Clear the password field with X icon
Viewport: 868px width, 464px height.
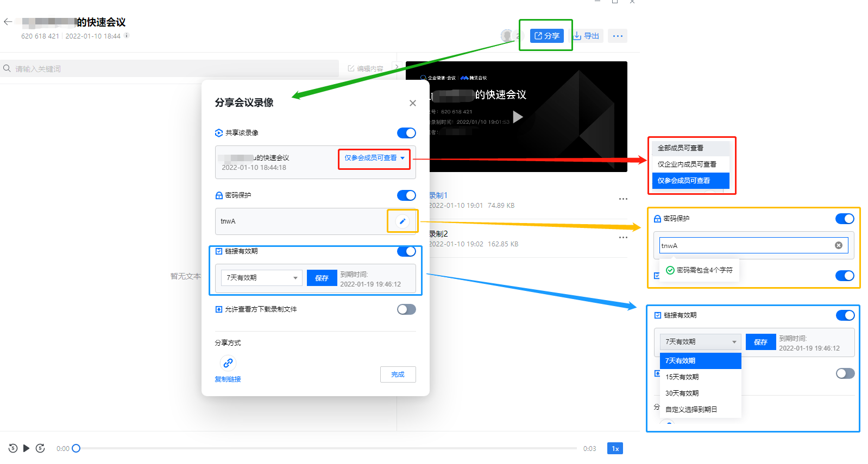pyautogui.click(x=839, y=245)
